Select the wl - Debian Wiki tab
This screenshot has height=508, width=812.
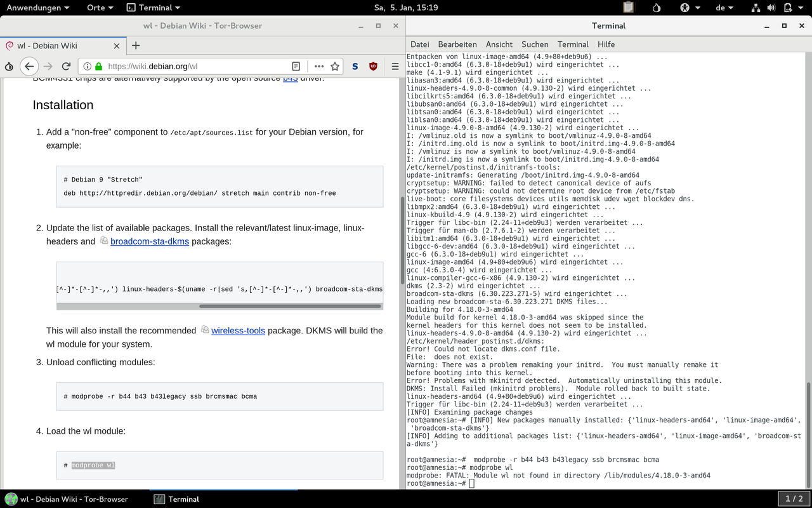coord(62,46)
